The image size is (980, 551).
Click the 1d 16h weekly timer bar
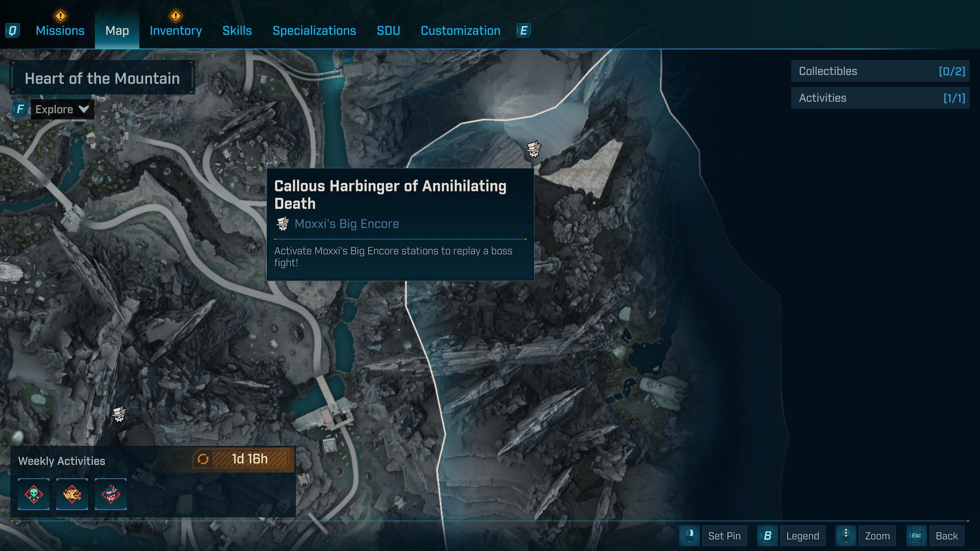pyautogui.click(x=250, y=459)
